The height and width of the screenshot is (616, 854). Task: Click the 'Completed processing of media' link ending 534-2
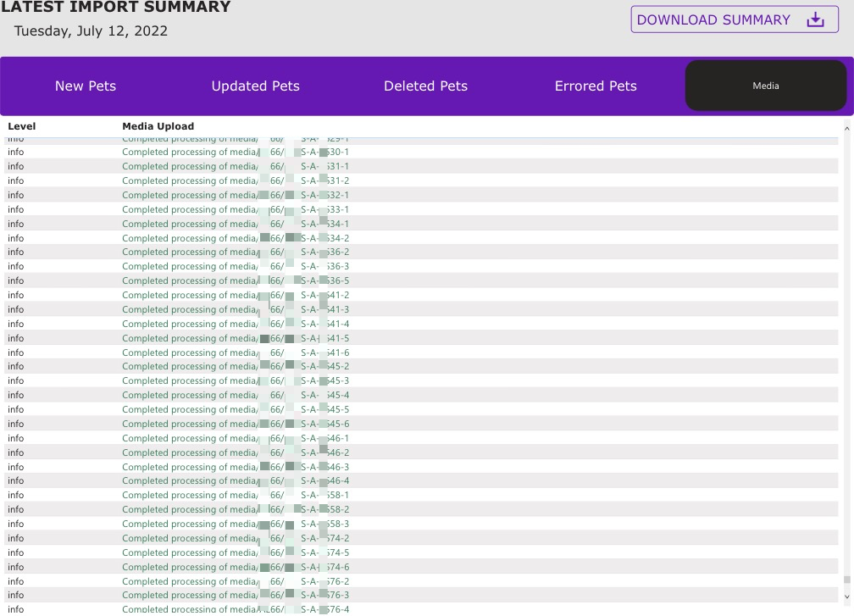191,238
